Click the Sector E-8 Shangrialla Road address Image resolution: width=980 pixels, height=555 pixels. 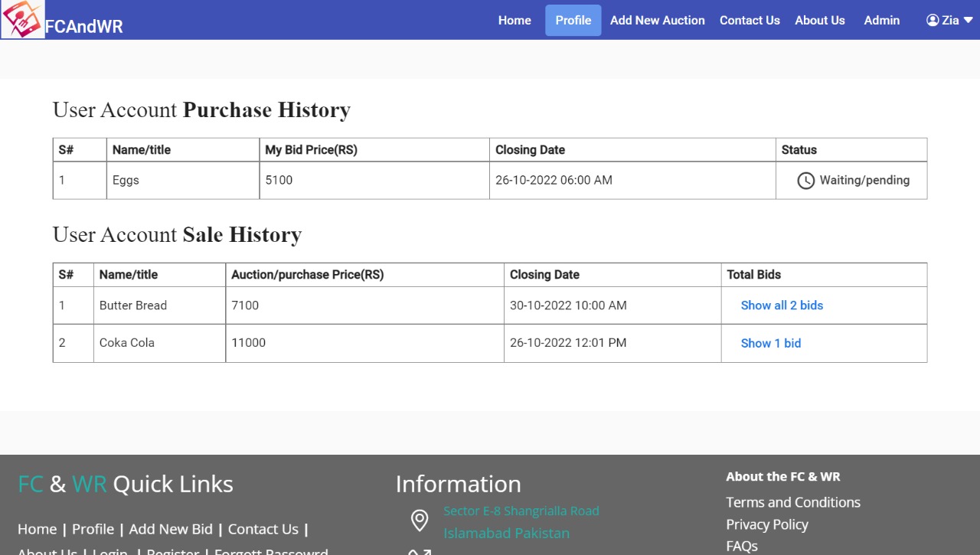pyautogui.click(x=521, y=511)
